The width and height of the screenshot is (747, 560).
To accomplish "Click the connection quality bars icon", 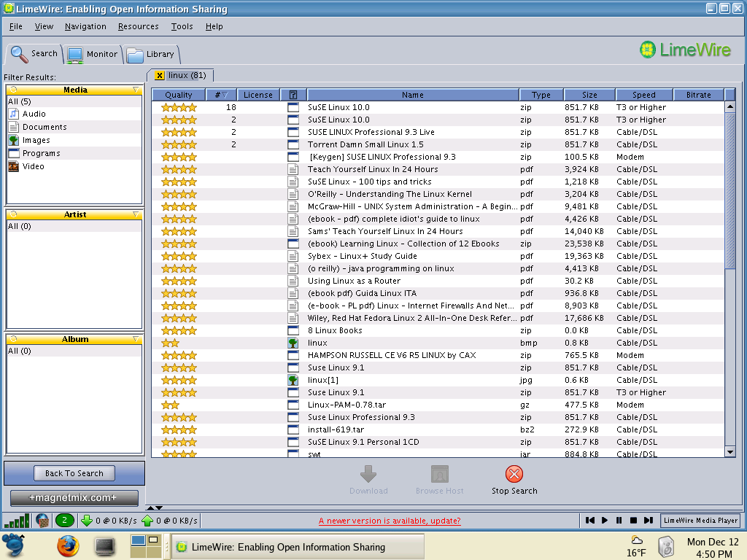I will 18,521.
